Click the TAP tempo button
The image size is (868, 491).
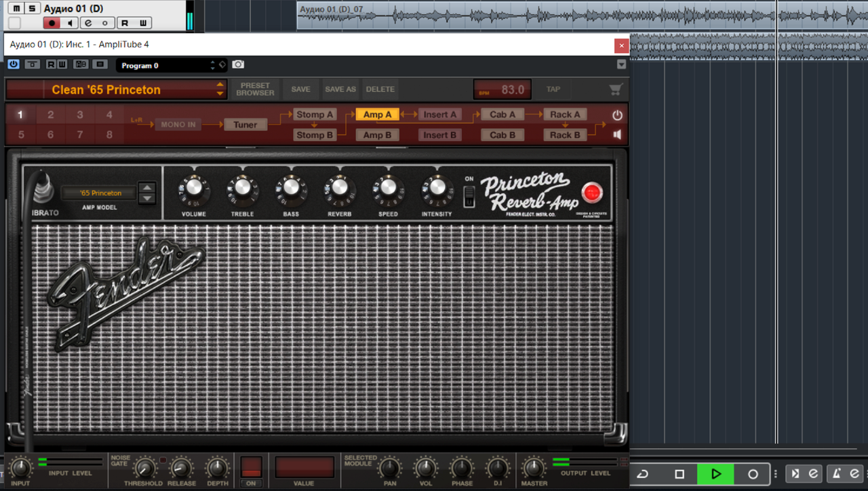(x=553, y=90)
